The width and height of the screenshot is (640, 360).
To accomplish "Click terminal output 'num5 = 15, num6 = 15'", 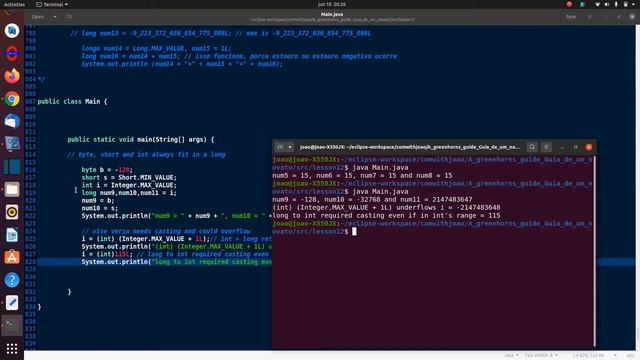I will 362,176.
